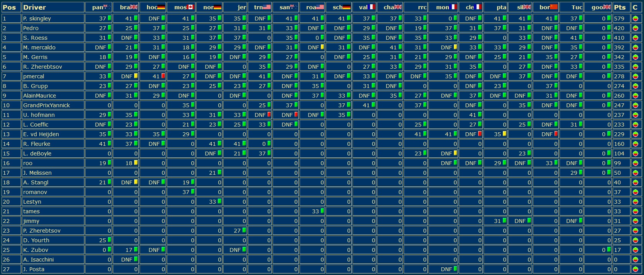Click the Pts column header
The image size is (644, 275).
click(620, 7)
